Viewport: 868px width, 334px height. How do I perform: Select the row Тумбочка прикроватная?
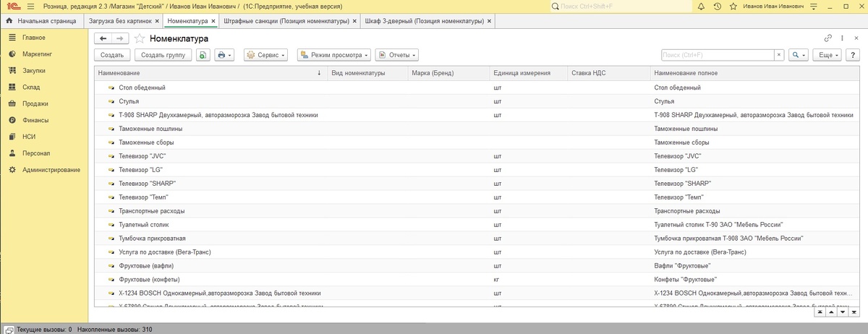coord(477,239)
